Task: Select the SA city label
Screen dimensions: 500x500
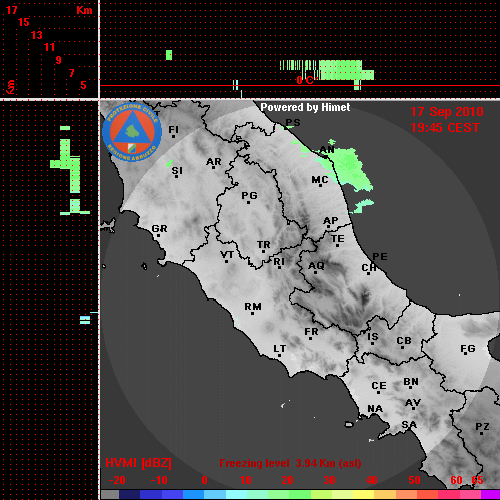Action: (409, 425)
